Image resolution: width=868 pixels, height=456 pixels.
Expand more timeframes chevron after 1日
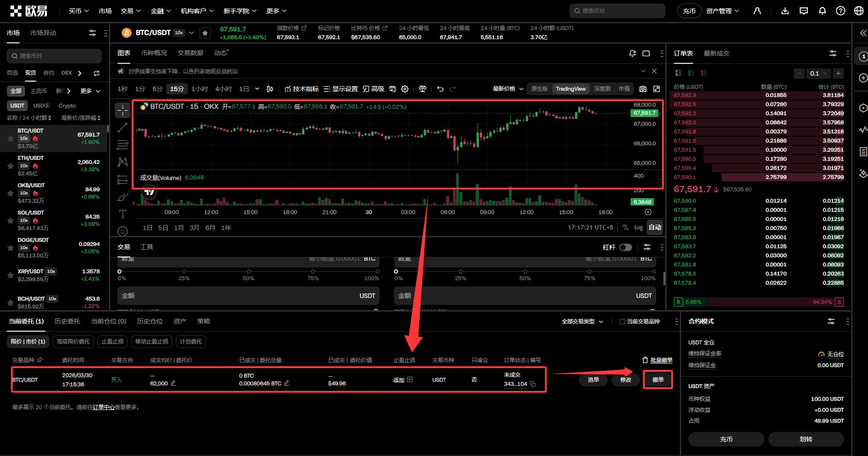point(257,89)
